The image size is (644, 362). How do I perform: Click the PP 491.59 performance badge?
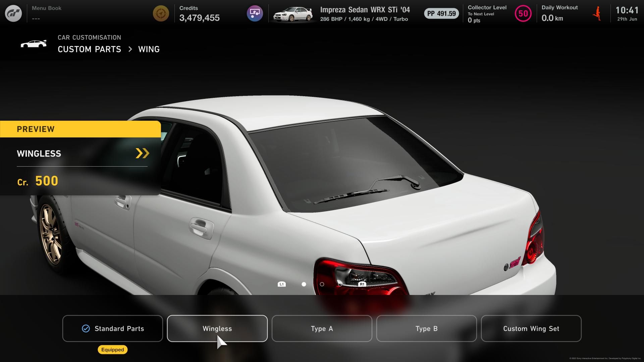(x=441, y=13)
